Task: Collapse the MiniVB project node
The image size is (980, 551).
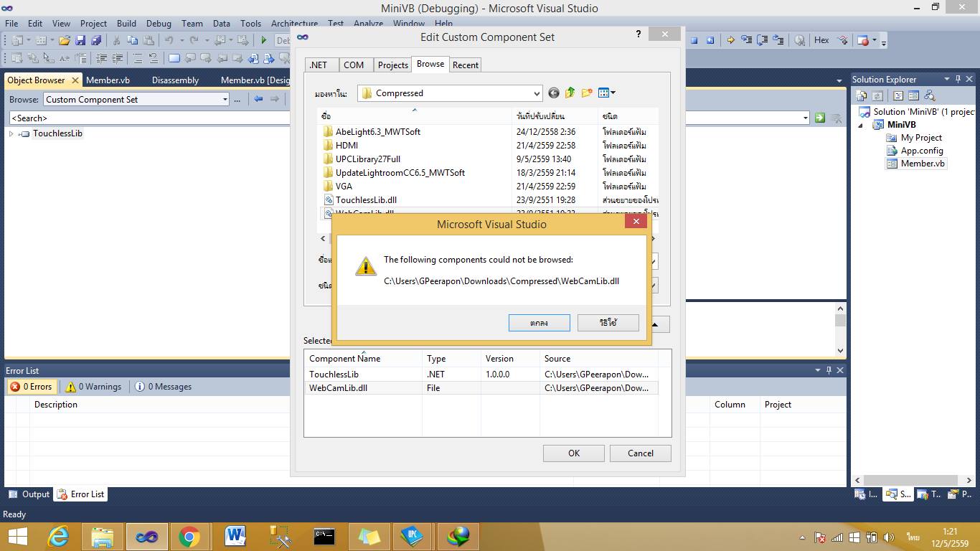Action: coord(861,125)
